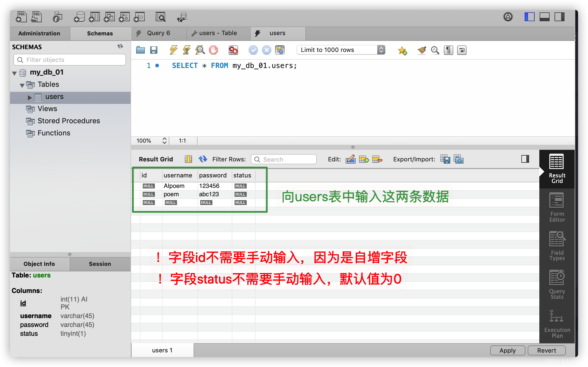Open the Query 6 tab
Screen dimensions: 588x367
tap(158, 33)
